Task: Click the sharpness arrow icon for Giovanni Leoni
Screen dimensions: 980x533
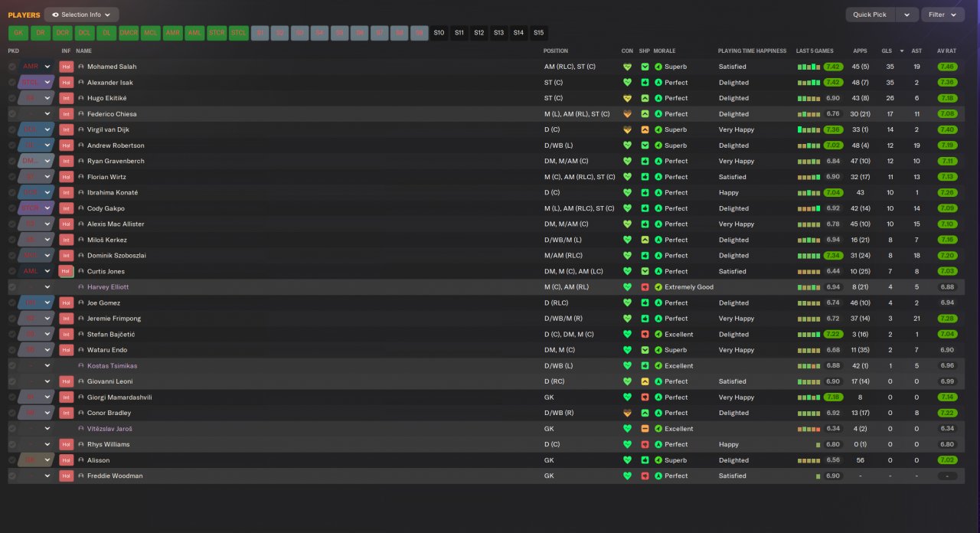Action: 645,381
